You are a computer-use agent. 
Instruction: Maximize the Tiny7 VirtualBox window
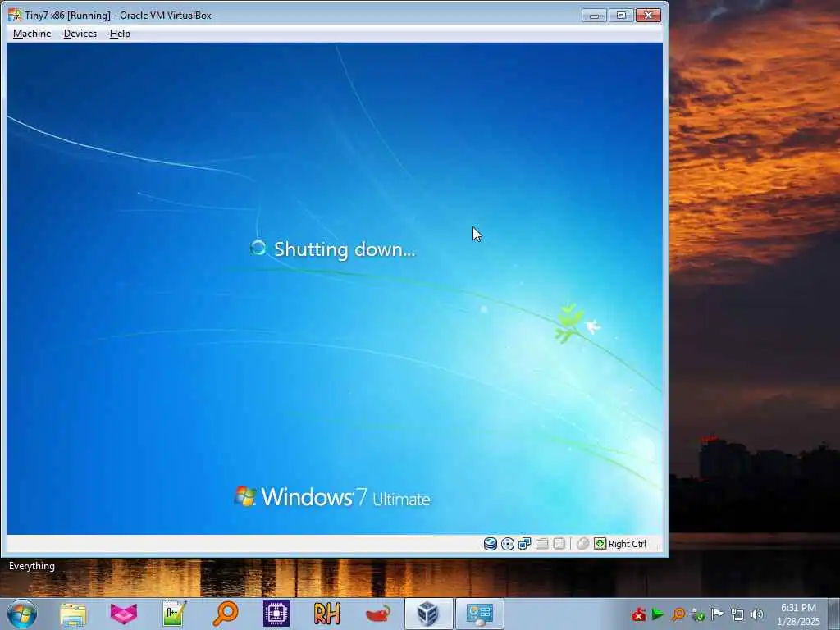(x=621, y=15)
